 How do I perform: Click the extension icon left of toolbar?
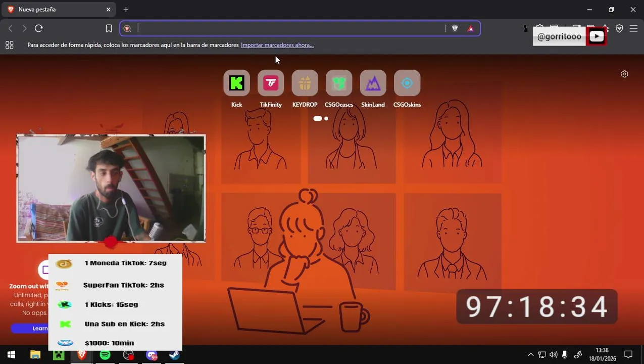point(526,28)
